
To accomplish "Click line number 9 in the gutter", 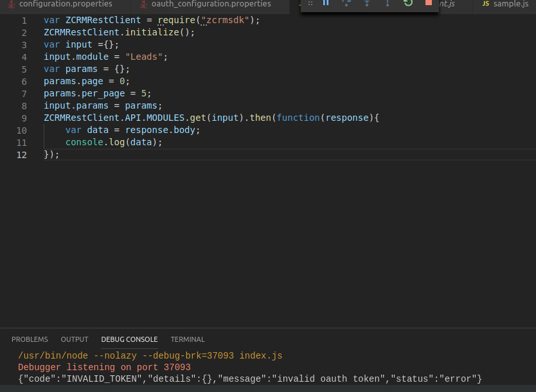I will click(24, 118).
